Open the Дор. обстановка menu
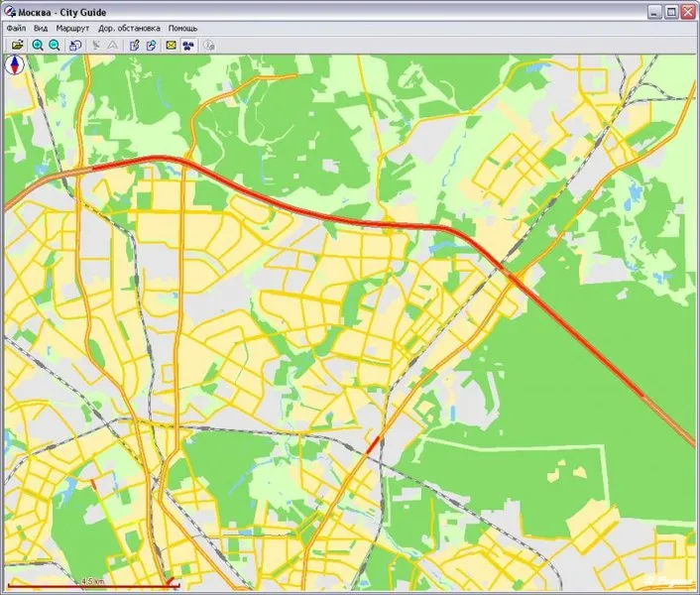 (x=129, y=28)
